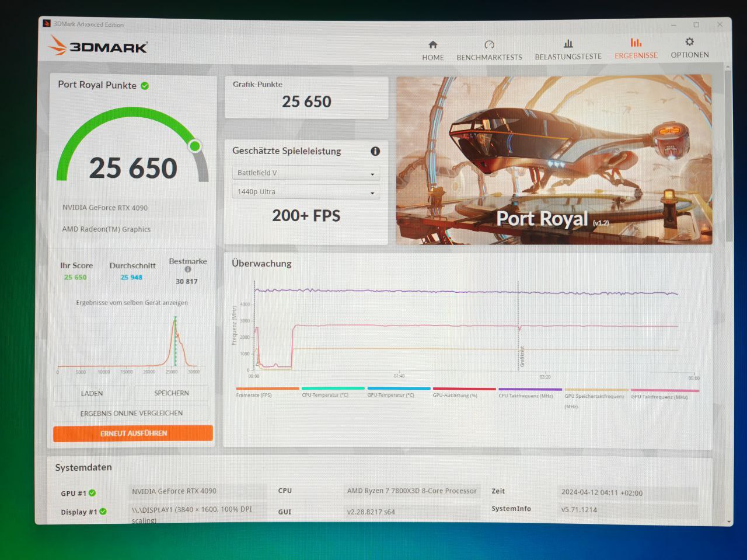Click the Bestmarke info icon
This screenshot has width=747, height=560.
pyautogui.click(x=188, y=269)
